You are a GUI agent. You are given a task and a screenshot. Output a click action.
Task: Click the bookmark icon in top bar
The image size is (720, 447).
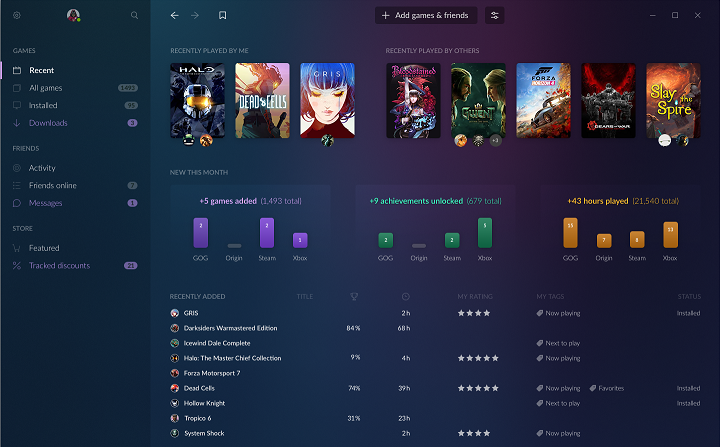pyautogui.click(x=222, y=16)
